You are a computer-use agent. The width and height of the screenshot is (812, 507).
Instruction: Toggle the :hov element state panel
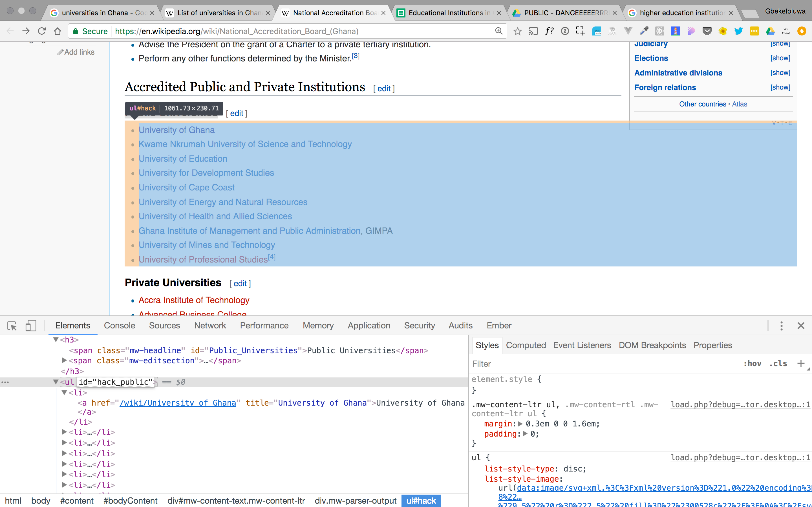752,363
